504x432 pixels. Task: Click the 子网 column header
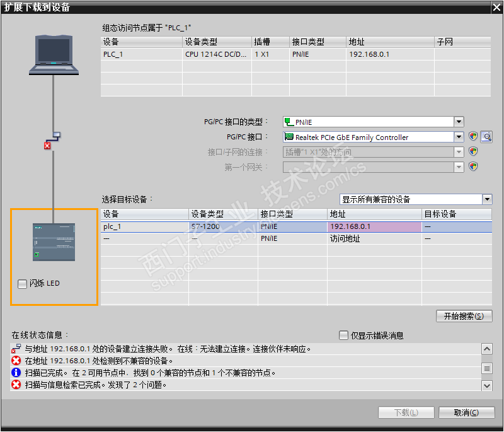(462, 42)
